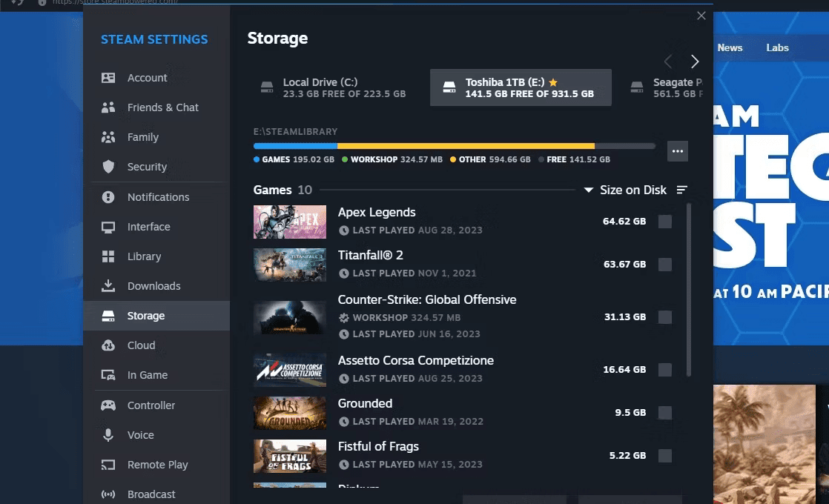Switch to the Library settings page
The image size is (829, 504).
tap(156, 256)
